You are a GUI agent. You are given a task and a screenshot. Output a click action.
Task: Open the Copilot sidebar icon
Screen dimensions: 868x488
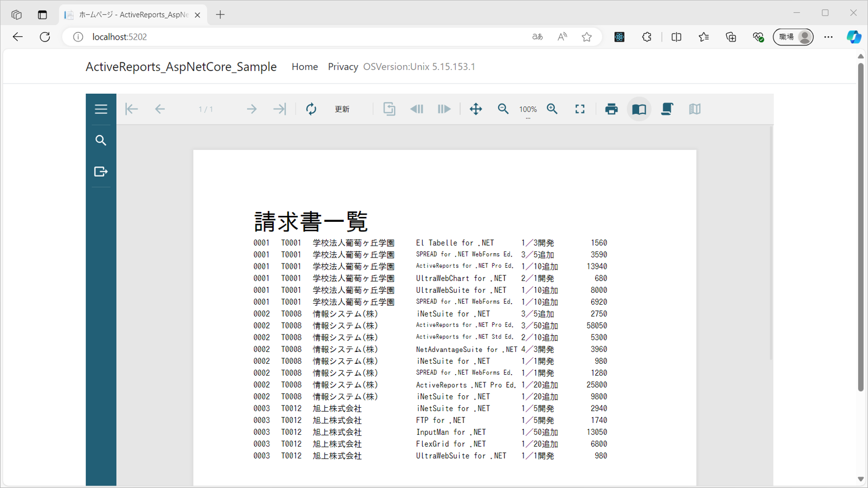point(854,37)
